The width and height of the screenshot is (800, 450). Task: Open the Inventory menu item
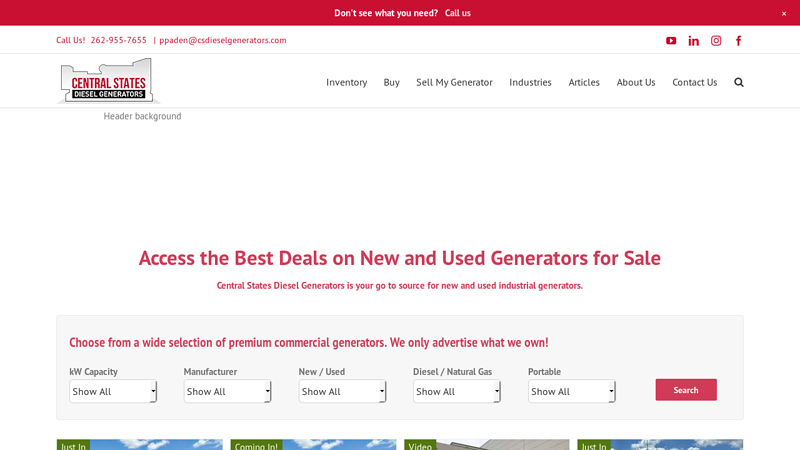coord(346,82)
